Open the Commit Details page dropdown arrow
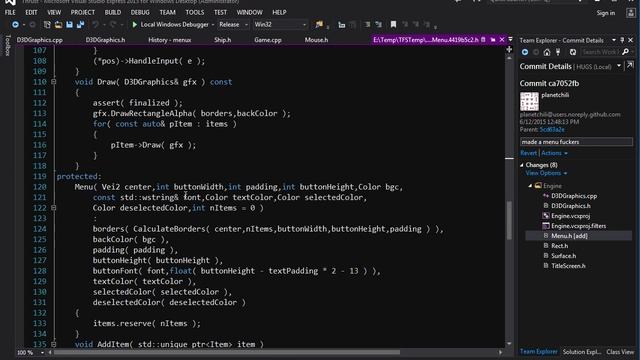 click(x=619, y=66)
